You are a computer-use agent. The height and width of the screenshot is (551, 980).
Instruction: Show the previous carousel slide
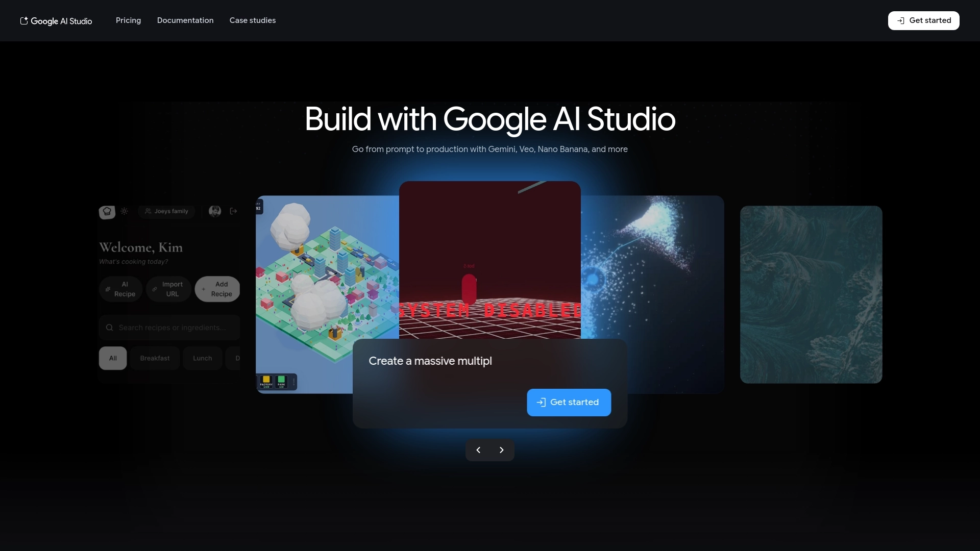(x=478, y=450)
